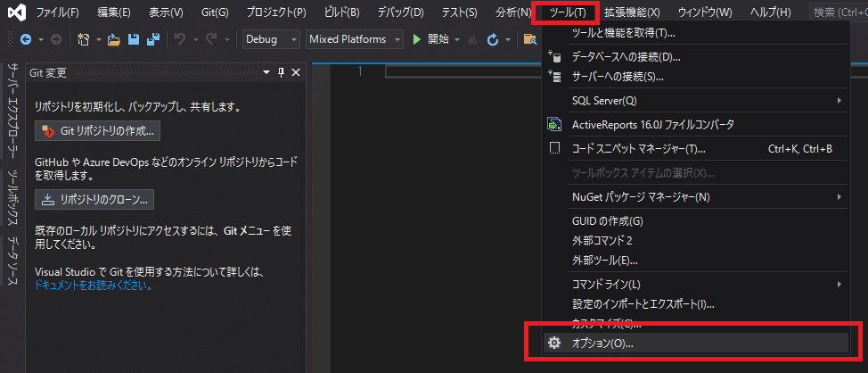Open the プロジェクト(P) menu
The width and height of the screenshot is (868, 373).
[276, 12]
